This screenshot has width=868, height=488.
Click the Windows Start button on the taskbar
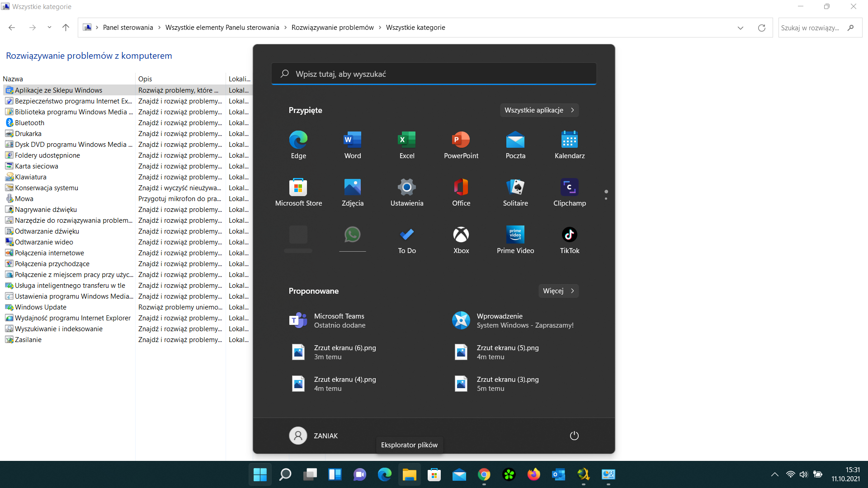point(260,474)
